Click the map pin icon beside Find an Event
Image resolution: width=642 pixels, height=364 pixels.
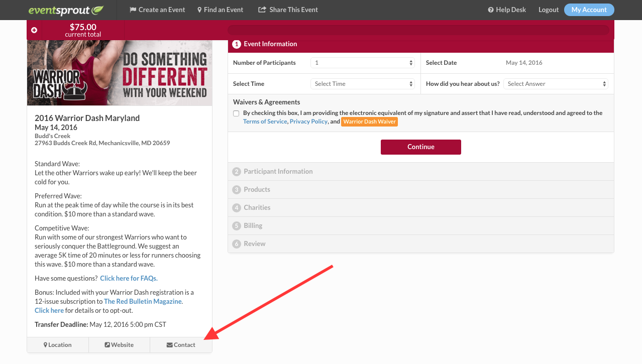pos(199,10)
